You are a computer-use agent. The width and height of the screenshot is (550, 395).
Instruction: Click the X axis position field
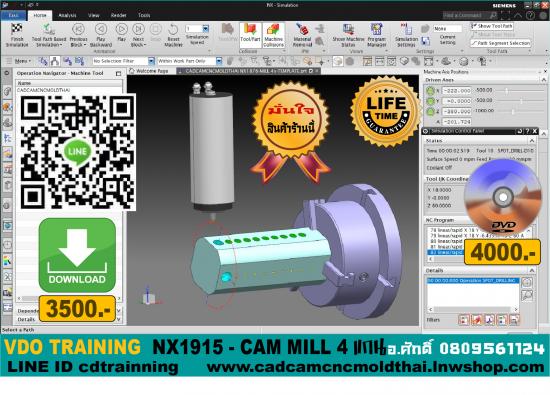[x=457, y=91]
